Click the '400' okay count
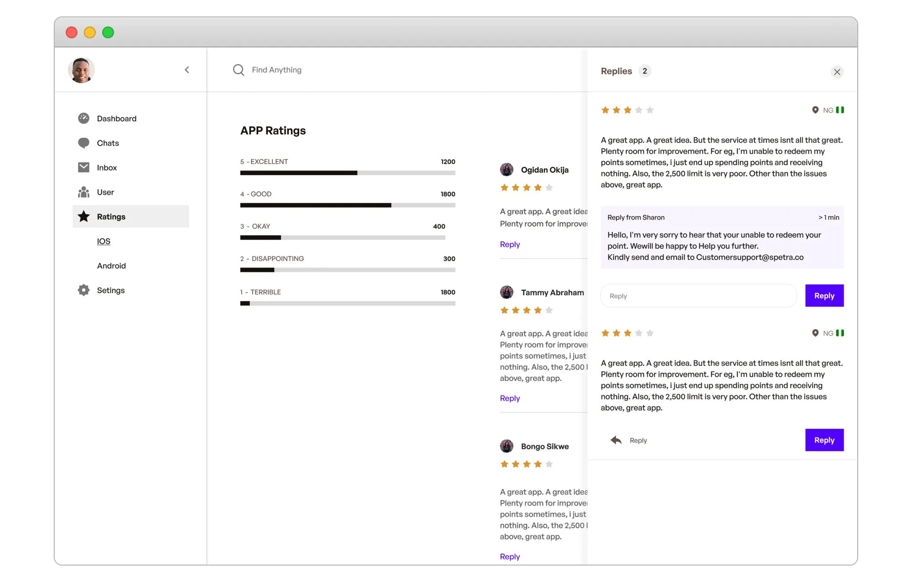The image size is (912, 588). [x=439, y=226]
